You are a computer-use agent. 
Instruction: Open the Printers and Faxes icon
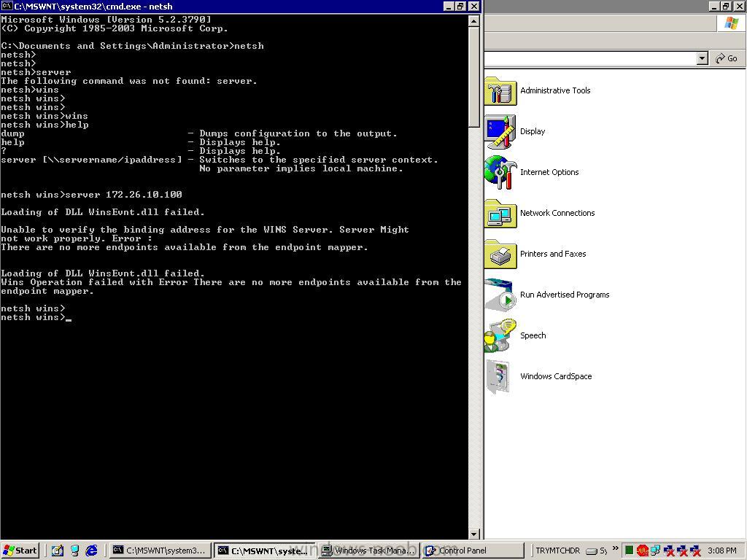[500, 254]
